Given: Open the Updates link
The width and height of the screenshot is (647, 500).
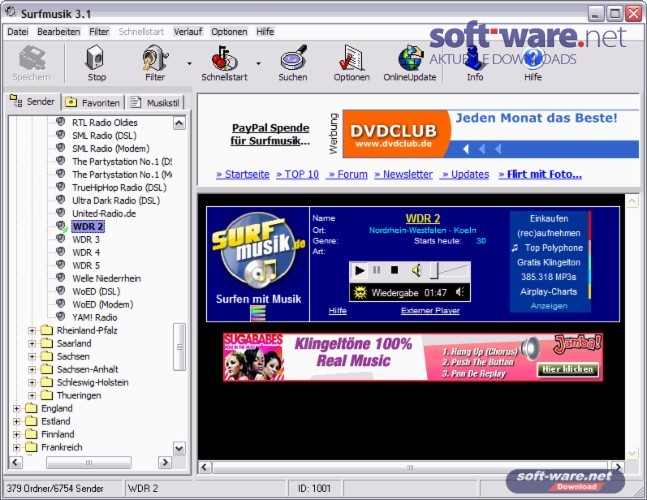Looking at the screenshot, I should [x=465, y=175].
